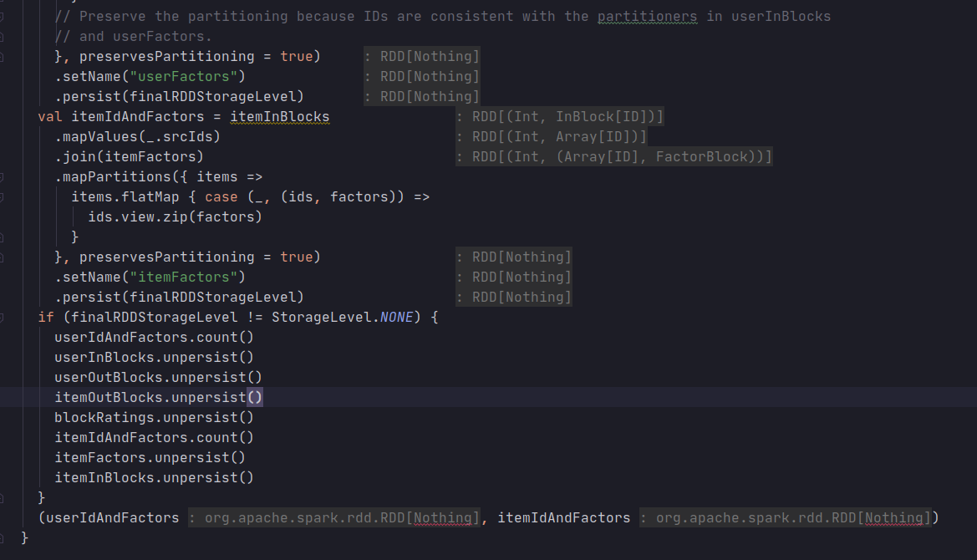Click the "case" keyword
The image size is (977, 560).
tap(221, 197)
